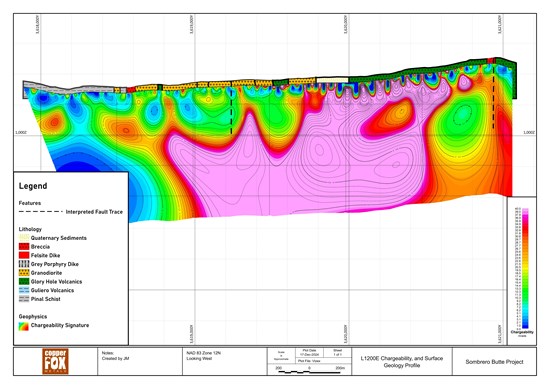
Task: Click the 'Lithology' legend subheading
Action: coord(30,229)
